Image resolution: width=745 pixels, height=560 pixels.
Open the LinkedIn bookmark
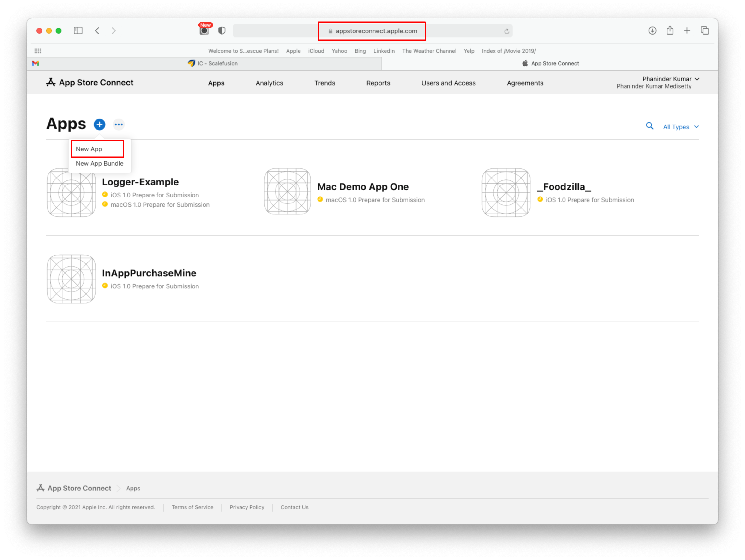pos(384,51)
